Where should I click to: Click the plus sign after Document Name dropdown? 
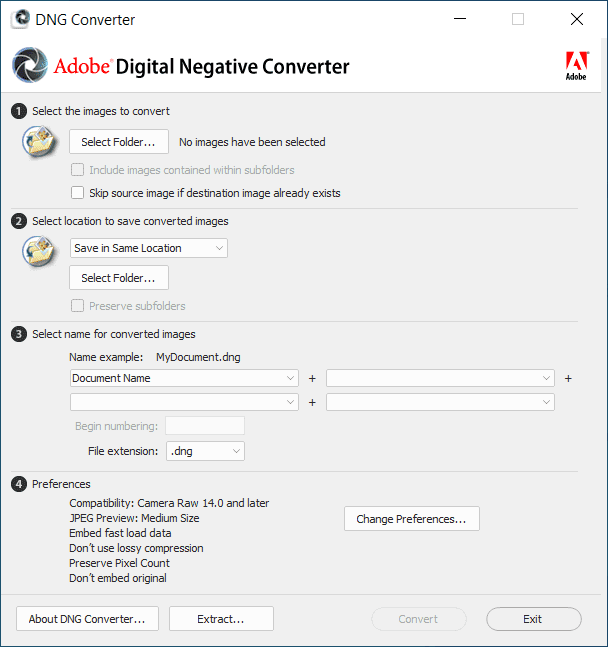312,378
